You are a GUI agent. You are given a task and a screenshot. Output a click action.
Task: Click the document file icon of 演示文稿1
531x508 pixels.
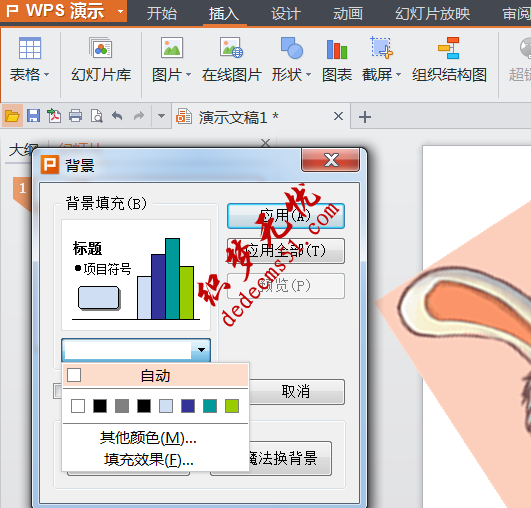[184, 116]
